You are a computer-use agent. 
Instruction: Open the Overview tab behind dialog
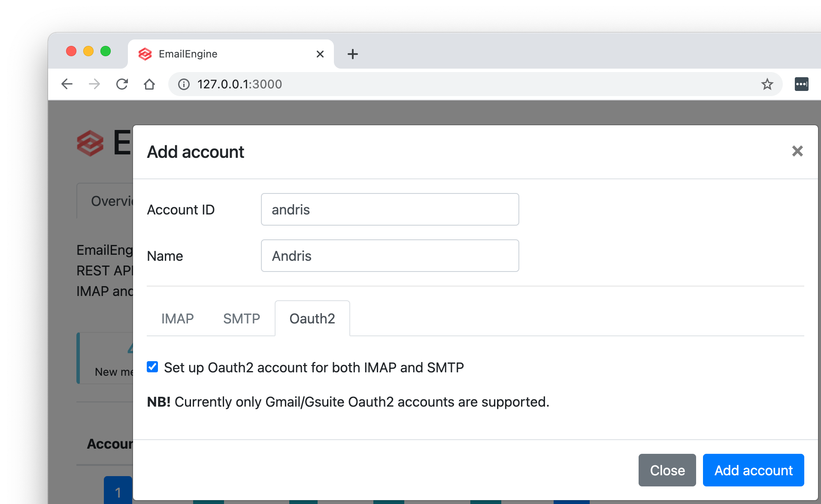click(106, 201)
